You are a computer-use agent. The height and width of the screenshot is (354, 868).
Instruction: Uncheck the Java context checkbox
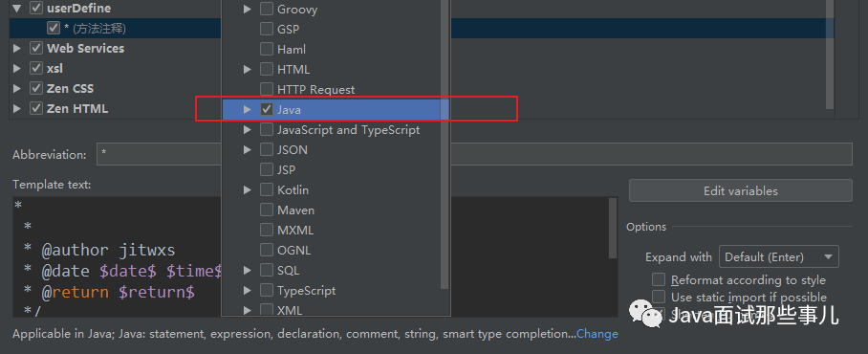[x=267, y=110]
